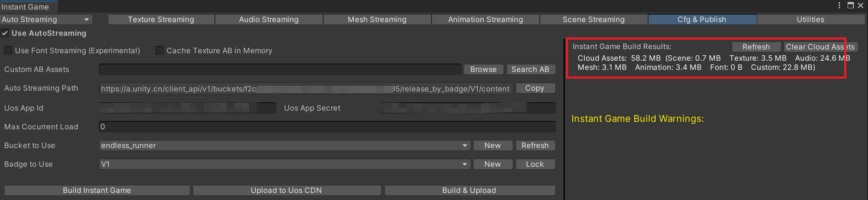Open the Utilities tab
Image resolution: width=868 pixels, height=200 pixels.
coord(810,20)
